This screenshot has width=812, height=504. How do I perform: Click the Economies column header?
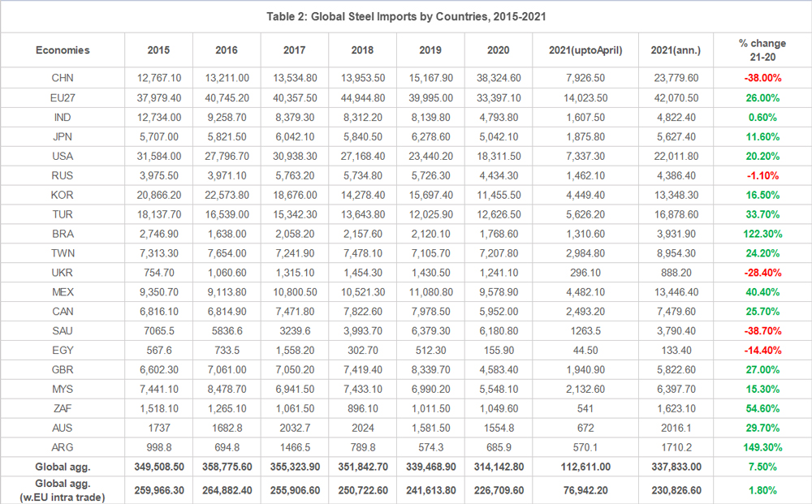[x=62, y=50]
